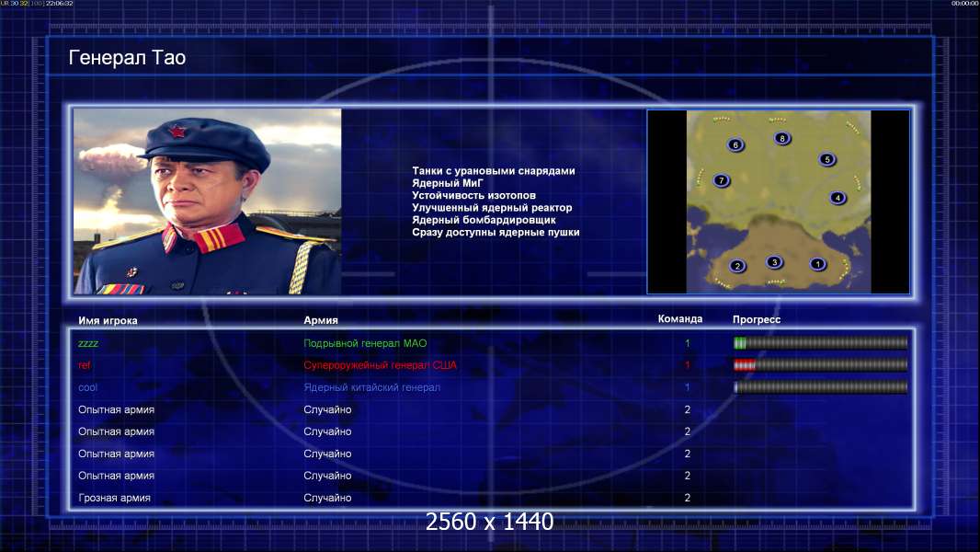Viewport: 980px width, 552px height.
Task: Click team number in the zzzz row
Action: point(687,343)
